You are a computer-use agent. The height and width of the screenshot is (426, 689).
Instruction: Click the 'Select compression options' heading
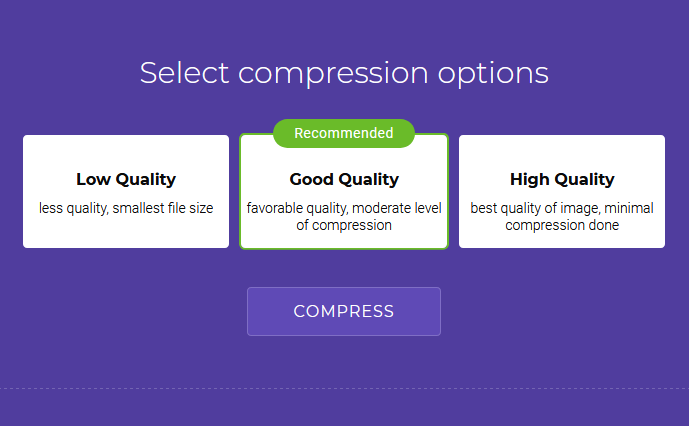click(344, 73)
